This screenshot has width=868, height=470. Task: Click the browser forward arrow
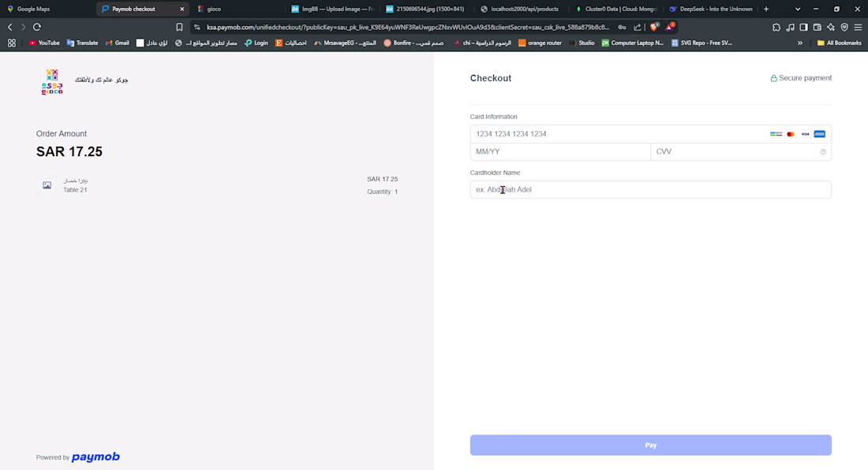pos(23,27)
